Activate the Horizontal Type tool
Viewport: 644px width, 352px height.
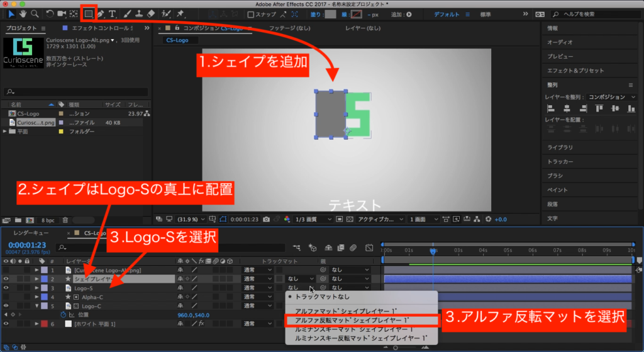click(x=113, y=13)
